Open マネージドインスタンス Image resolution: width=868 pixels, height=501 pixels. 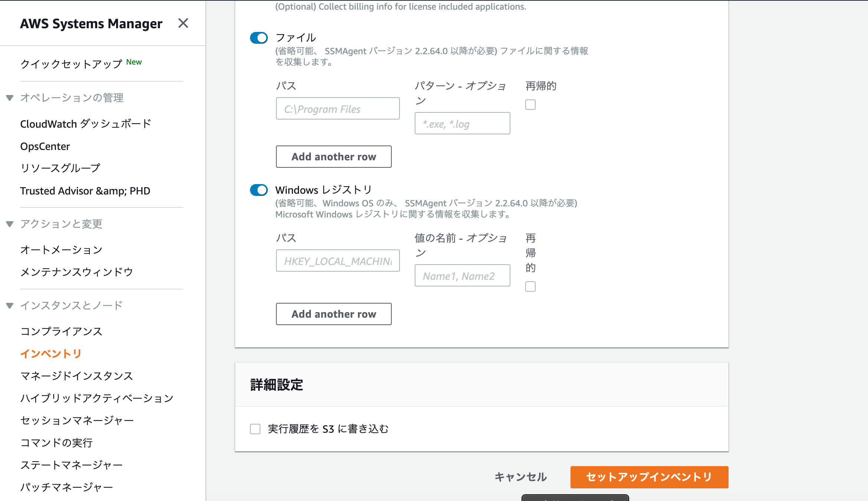[x=76, y=376]
